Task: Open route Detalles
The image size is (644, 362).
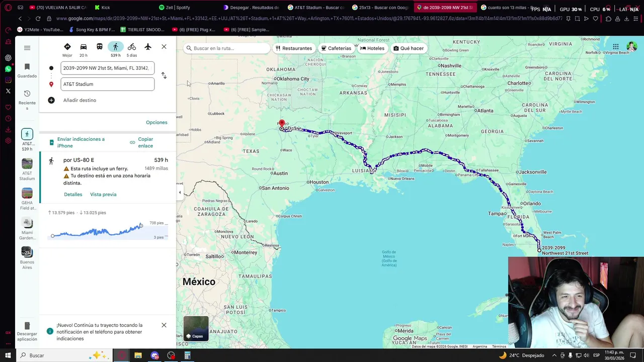Action: (73, 194)
